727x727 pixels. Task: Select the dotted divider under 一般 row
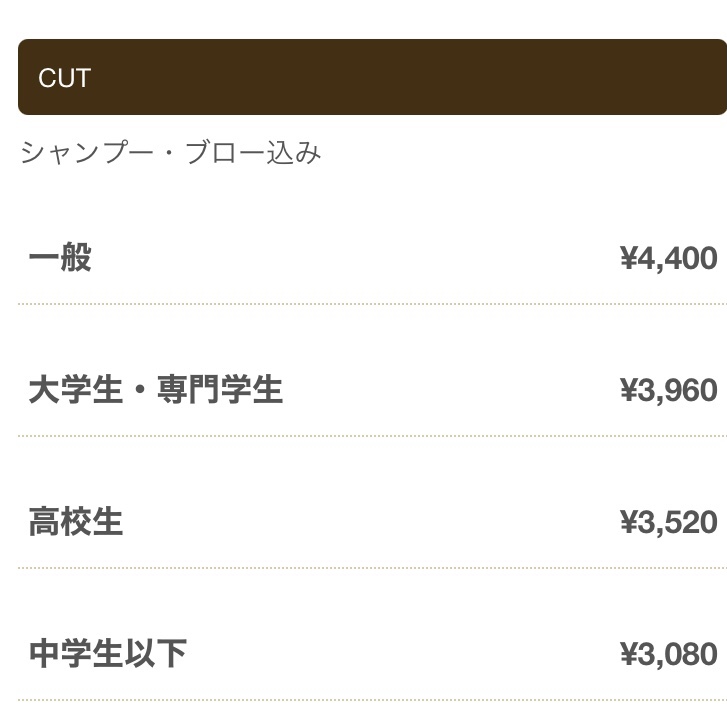pos(372,304)
